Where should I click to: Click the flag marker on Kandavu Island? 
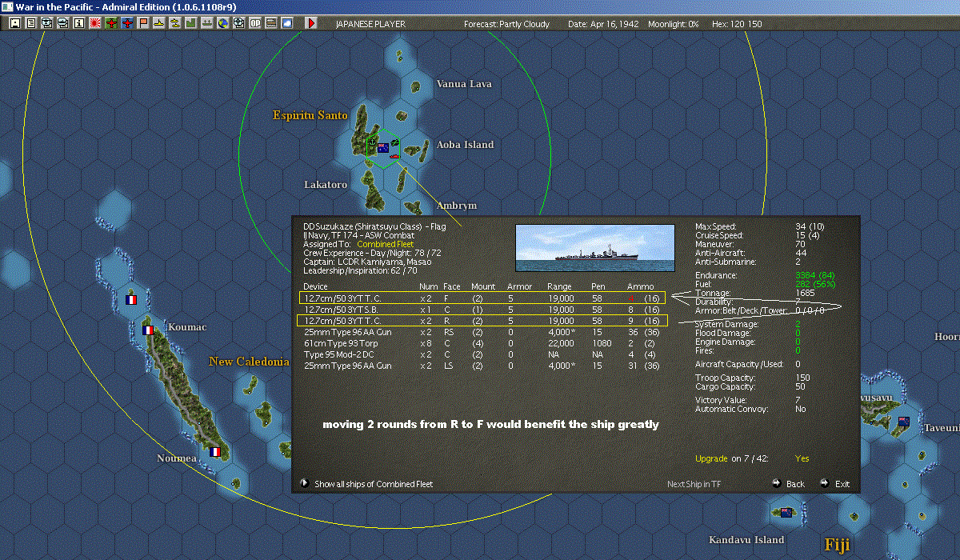786,512
